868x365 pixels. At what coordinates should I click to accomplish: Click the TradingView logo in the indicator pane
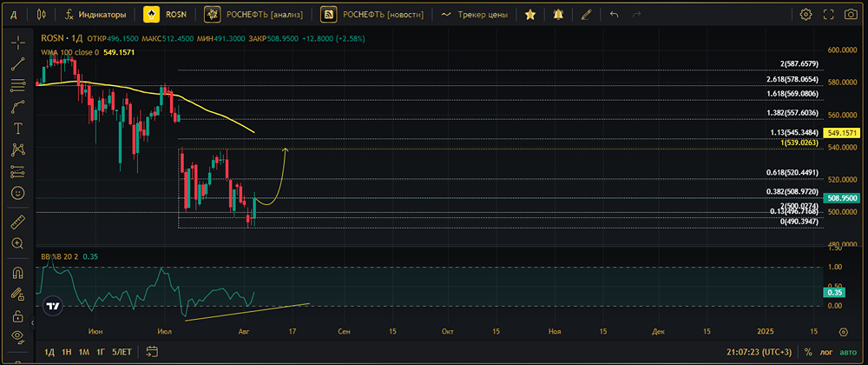[53, 306]
